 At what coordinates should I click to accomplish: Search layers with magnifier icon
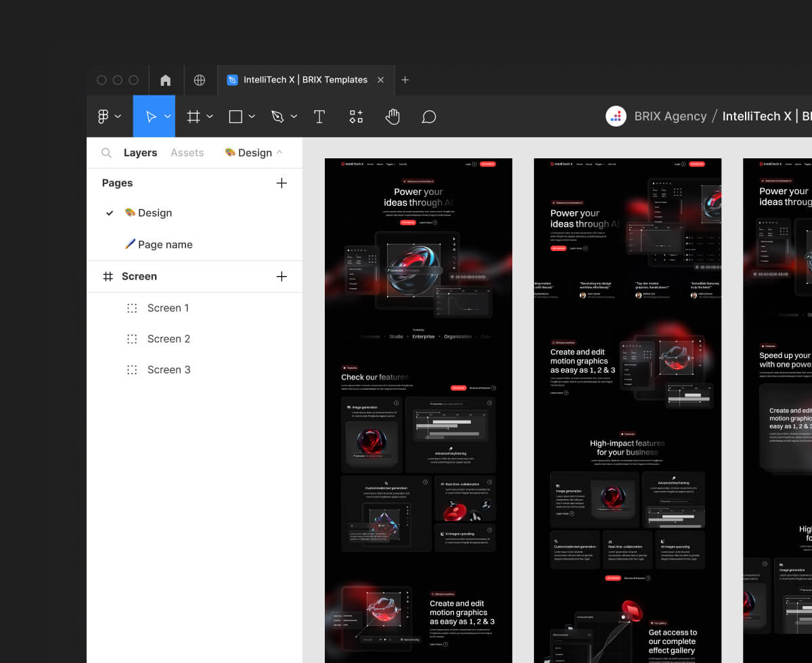106,153
